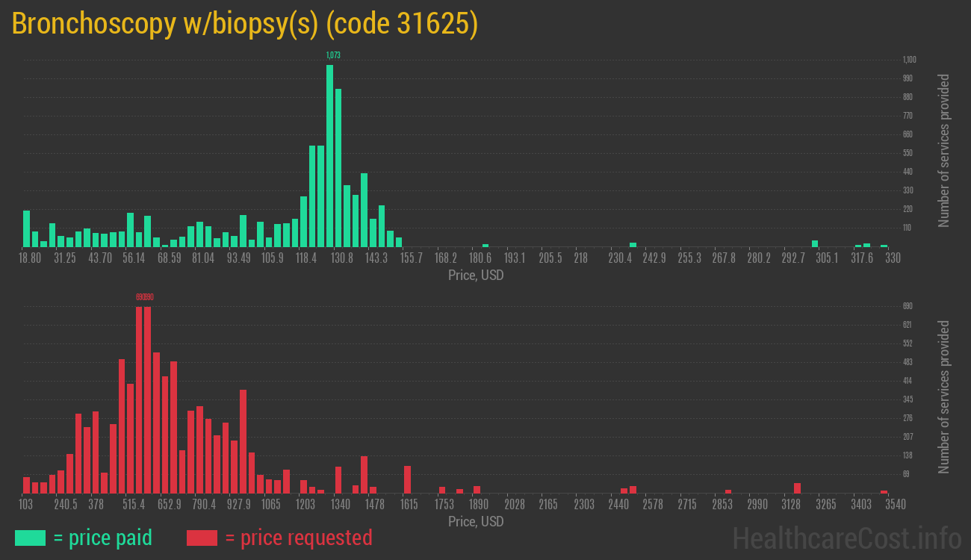Screen dimensions: 971x560
Task: Click the bottom chart's "Price, USD" axis label
Action: pos(476,521)
